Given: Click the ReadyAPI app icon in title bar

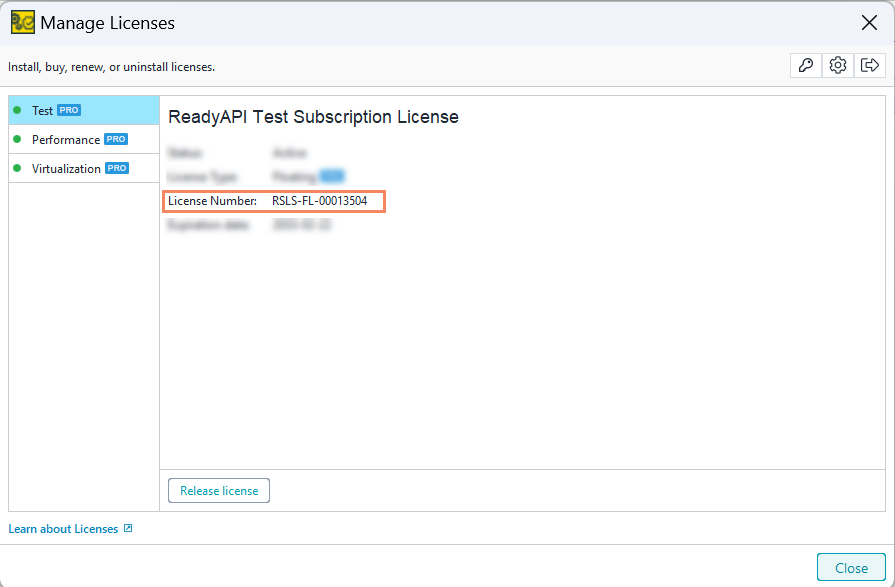Looking at the screenshot, I should click(23, 23).
